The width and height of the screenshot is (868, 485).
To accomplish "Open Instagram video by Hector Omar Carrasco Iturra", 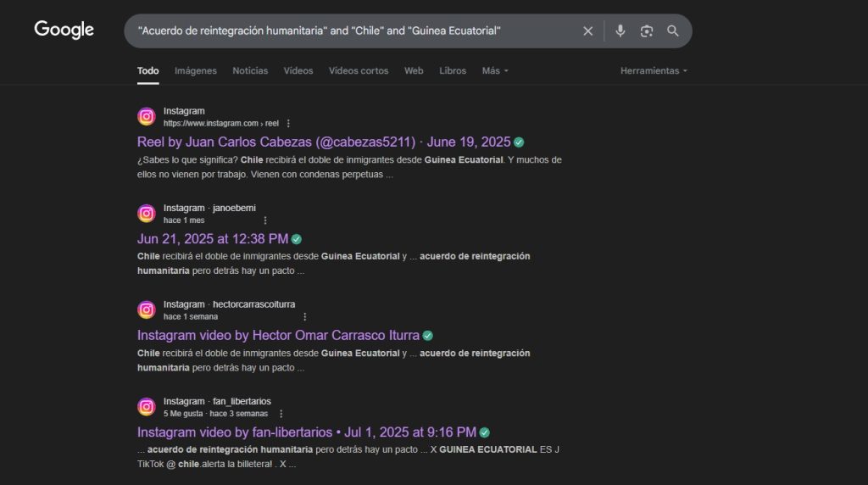I will point(278,336).
